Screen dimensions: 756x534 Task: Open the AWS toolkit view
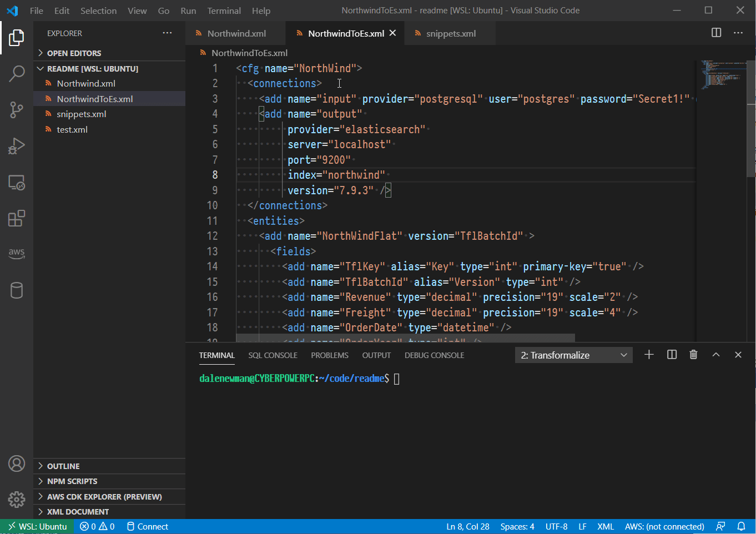17,253
